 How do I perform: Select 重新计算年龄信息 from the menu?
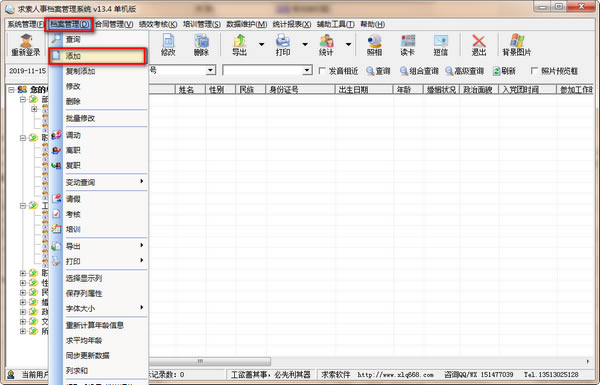(98, 325)
